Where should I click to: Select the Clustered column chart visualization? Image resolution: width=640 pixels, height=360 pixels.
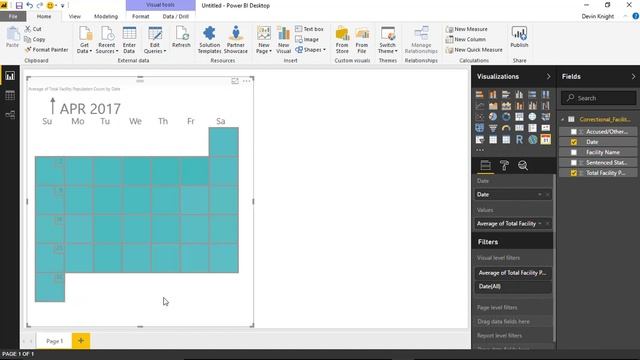point(519,94)
